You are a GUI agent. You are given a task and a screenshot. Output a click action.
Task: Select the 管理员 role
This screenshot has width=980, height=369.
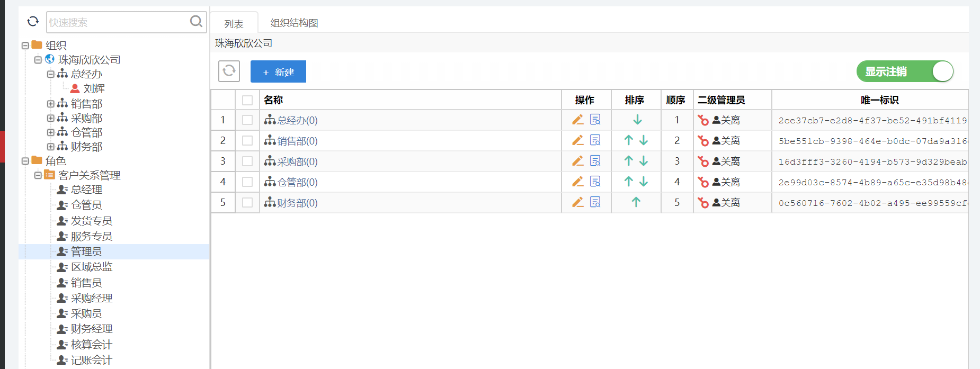point(86,251)
